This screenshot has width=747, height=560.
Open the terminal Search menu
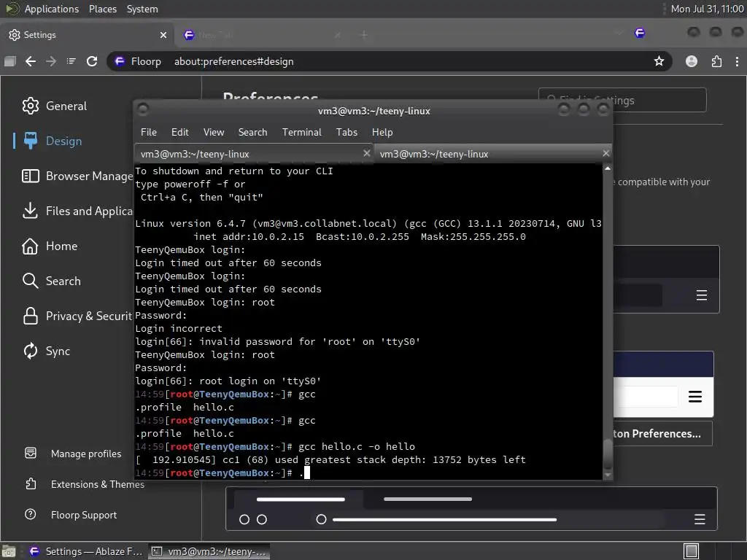point(252,133)
